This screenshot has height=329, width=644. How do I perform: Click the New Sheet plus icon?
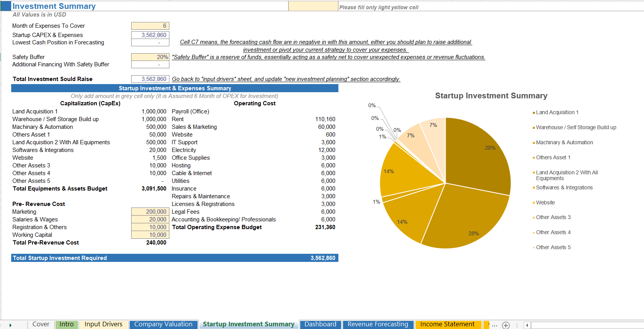pos(506,325)
